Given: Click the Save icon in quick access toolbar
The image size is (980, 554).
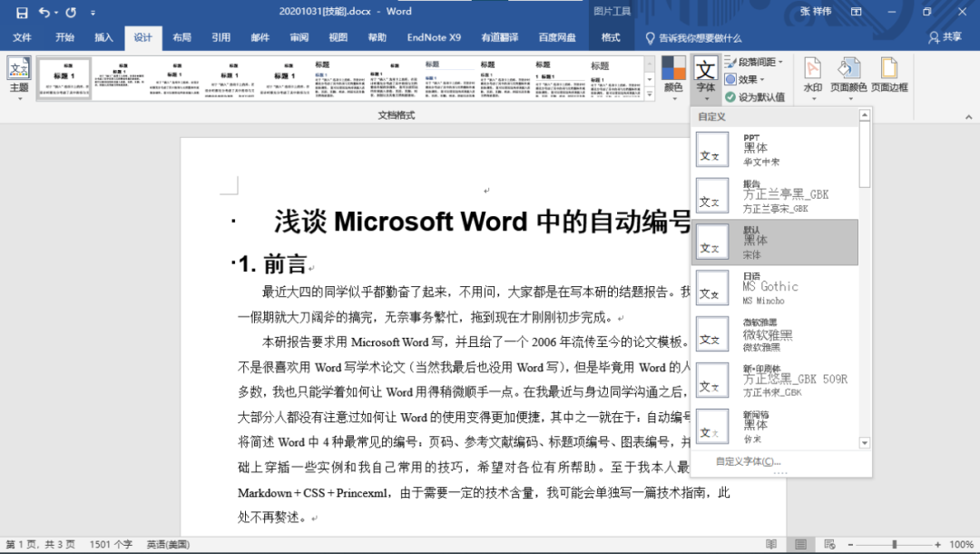Looking at the screenshot, I should pos(21,12).
